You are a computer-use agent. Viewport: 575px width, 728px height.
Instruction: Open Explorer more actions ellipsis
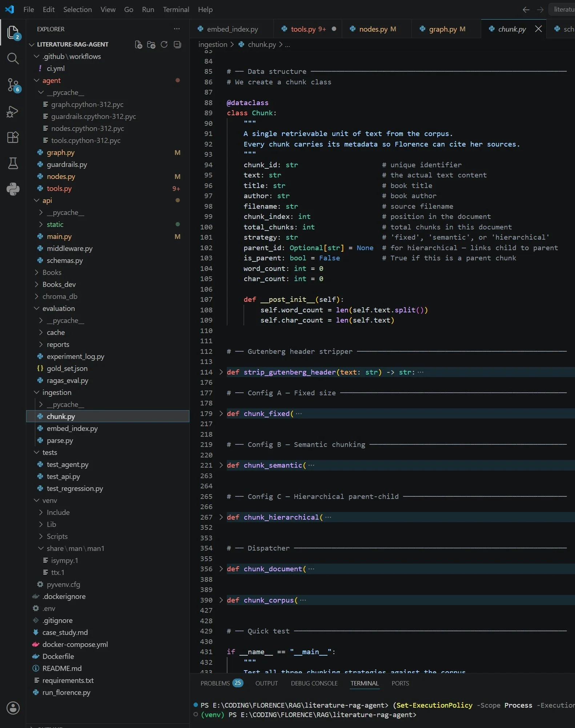177,29
